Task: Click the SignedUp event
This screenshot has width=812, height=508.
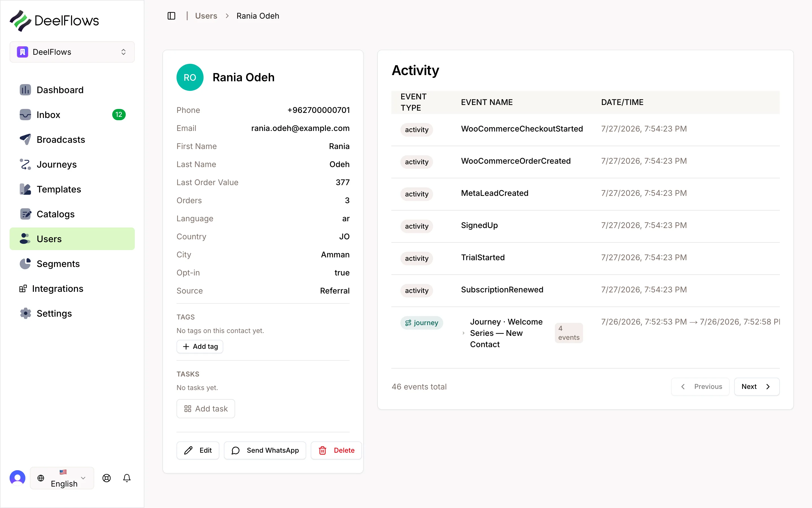Action: 479,225
